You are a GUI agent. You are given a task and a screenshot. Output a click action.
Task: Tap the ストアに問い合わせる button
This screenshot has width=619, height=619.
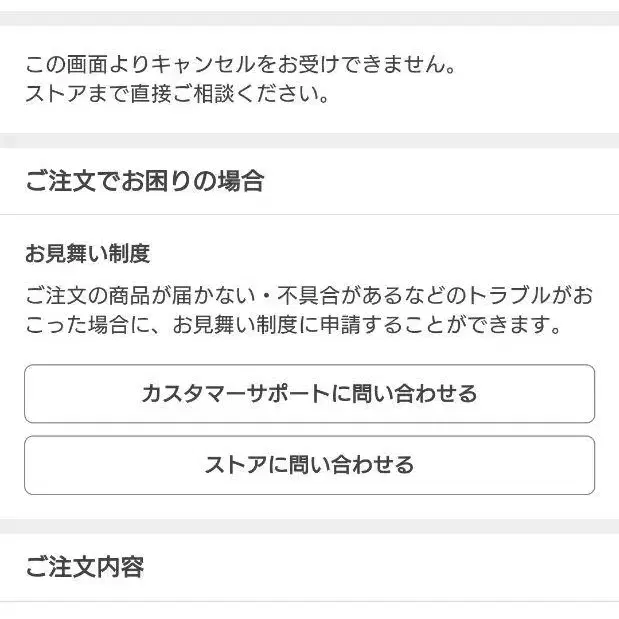[310, 465]
